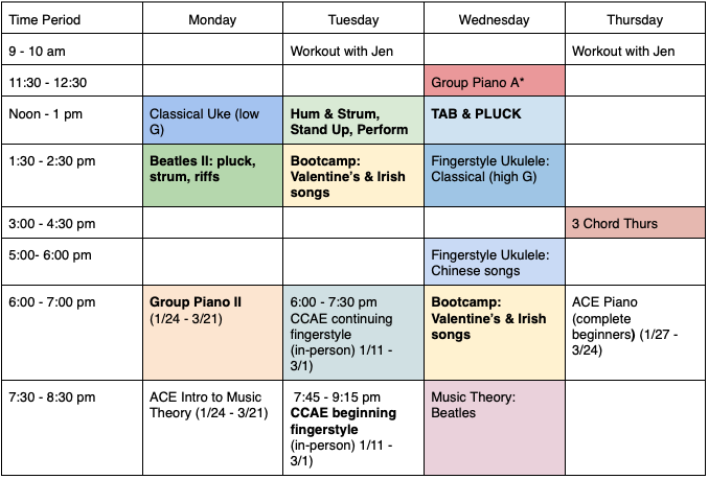Select Fingerstyle Ukulele: Chinese songs cell
Image resolution: width=707 pixels, height=477 pixels.
[494, 262]
